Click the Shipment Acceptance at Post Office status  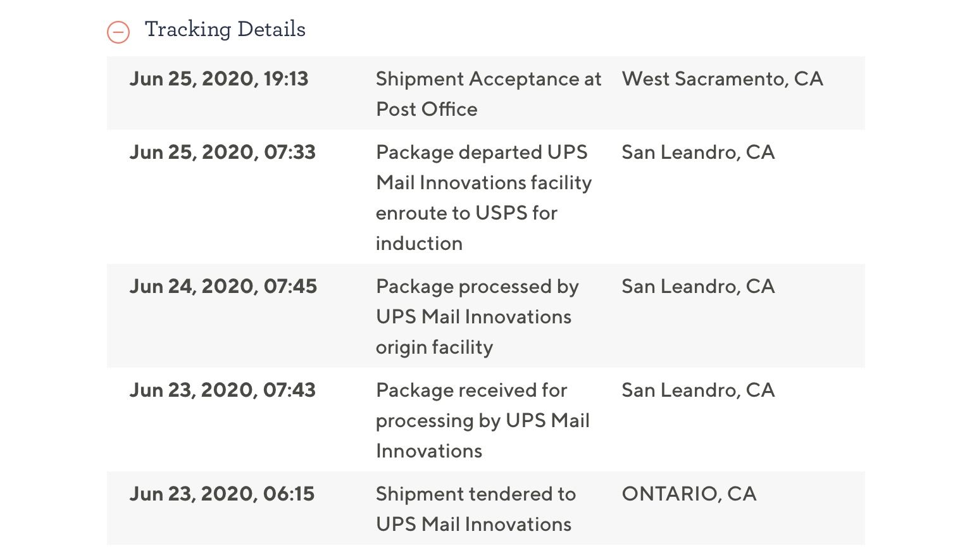(488, 94)
